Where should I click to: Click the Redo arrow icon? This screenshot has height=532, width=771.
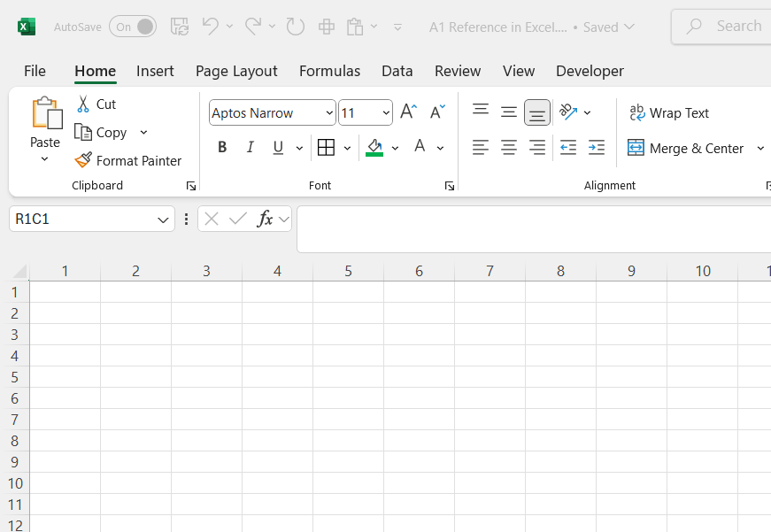click(x=253, y=27)
